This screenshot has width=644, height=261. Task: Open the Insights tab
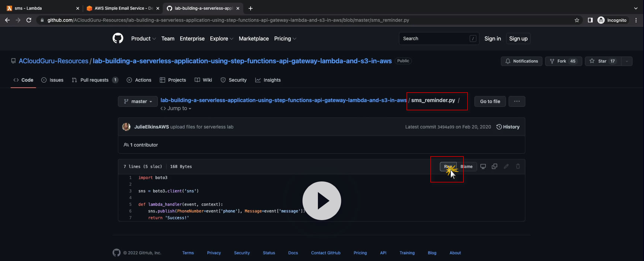click(268, 80)
